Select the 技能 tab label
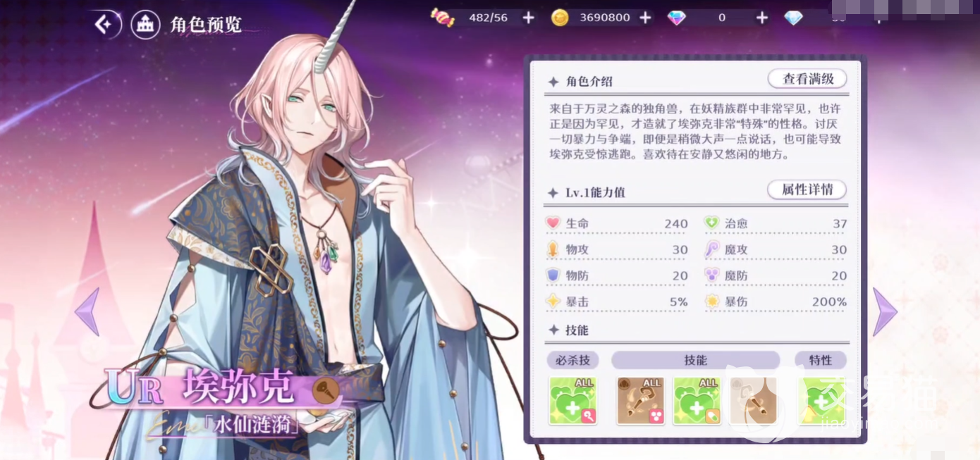Screen dimensions: 980x460 tap(695, 360)
